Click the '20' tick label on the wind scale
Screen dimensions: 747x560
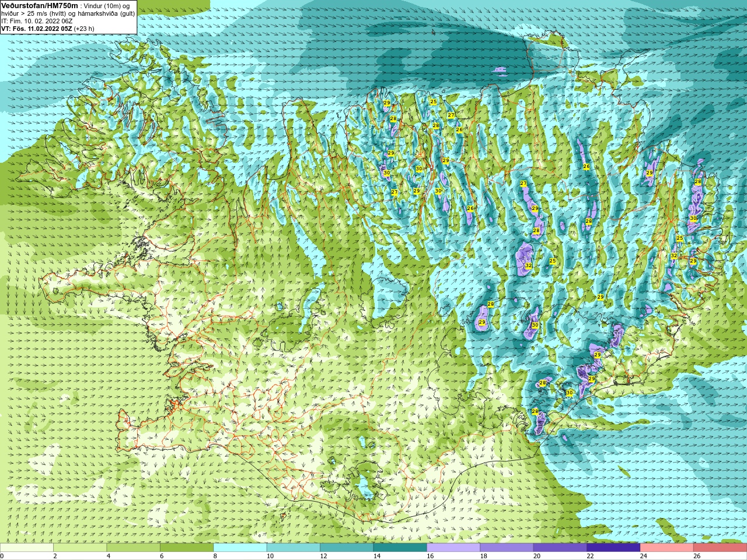point(537,556)
